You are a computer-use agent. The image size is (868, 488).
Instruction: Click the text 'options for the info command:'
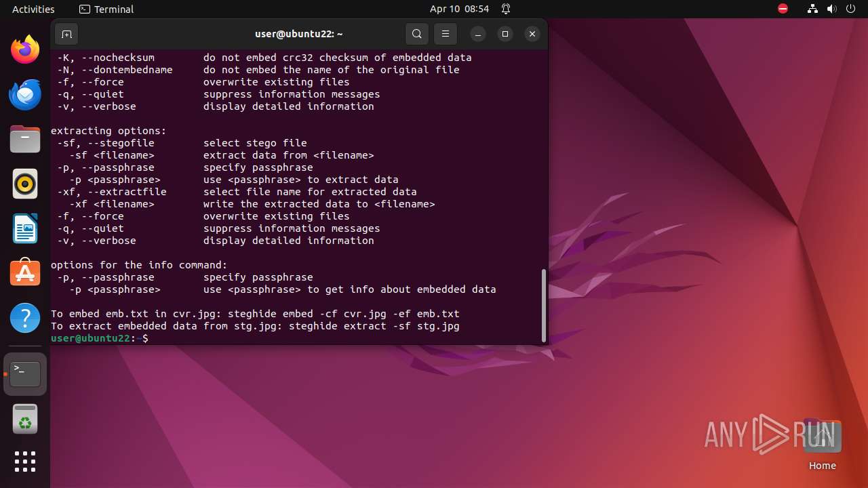coord(139,265)
